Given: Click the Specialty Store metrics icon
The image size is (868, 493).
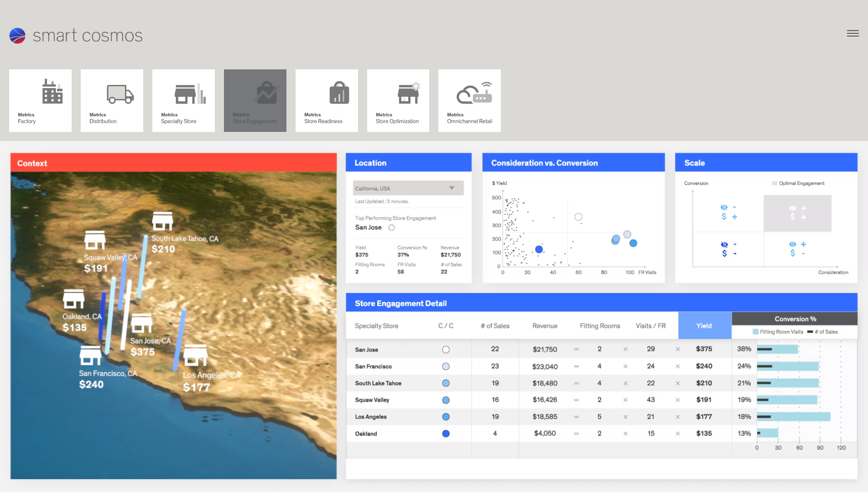Looking at the screenshot, I should tap(183, 100).
